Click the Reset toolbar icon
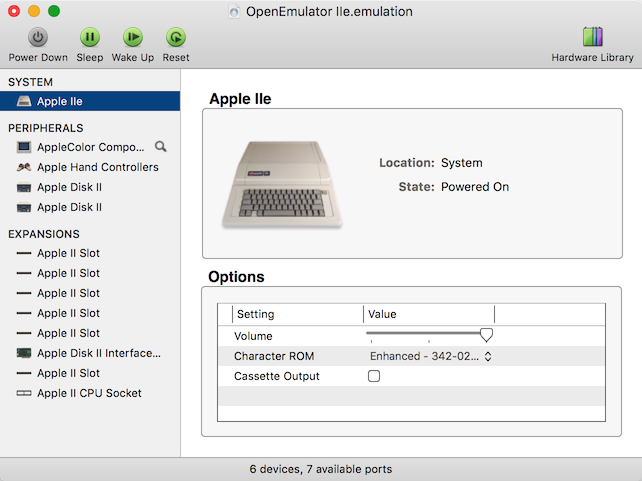 coord(176,38)
